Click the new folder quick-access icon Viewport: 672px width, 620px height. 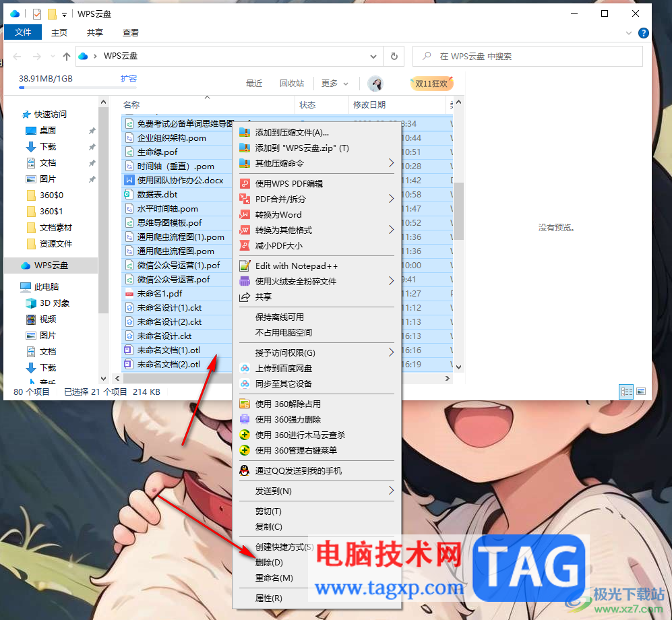(x=52, y=14)
